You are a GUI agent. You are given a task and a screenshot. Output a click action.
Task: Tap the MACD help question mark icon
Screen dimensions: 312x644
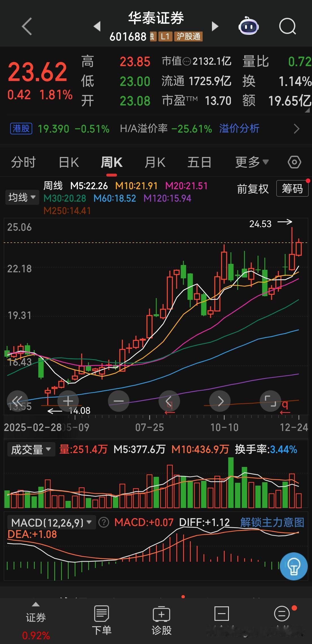(x=104, y=522)
